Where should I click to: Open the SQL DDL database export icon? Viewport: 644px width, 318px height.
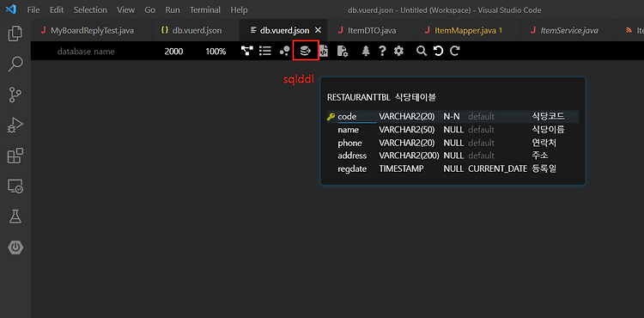[x=306, y=51]
